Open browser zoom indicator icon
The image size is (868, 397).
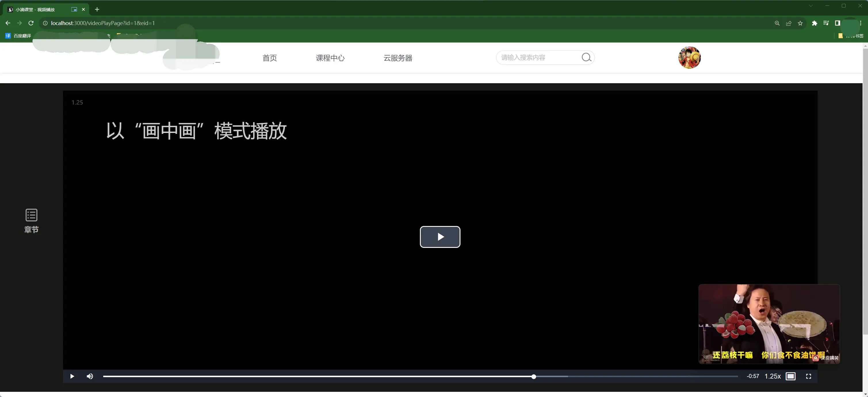(777, 23)
